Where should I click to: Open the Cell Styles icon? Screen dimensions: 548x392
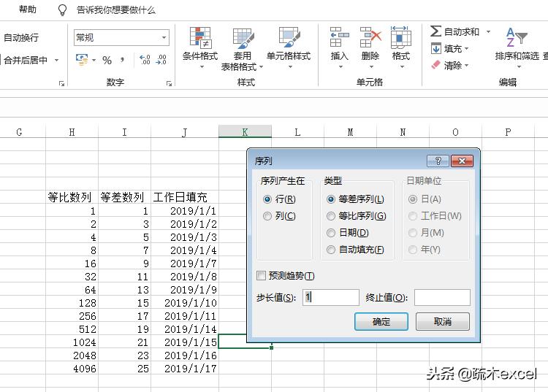pyautogui.click(x=289, y=37)
